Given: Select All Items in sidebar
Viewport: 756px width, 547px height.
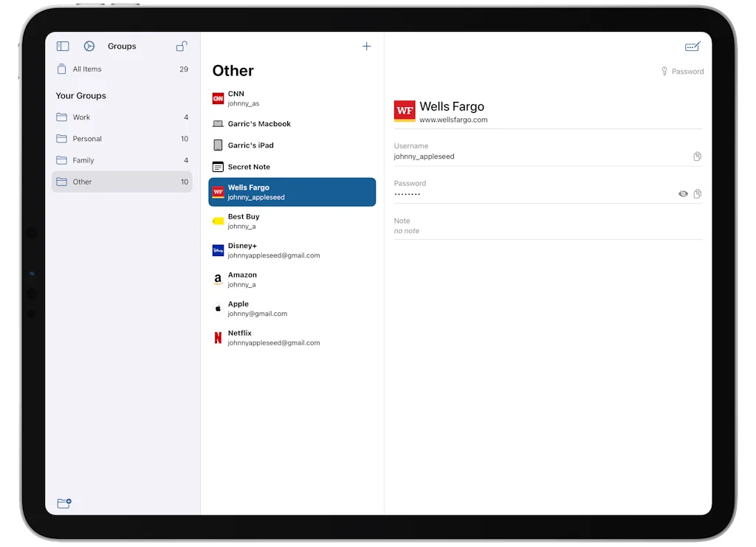Looking at the screenshot, I should coord(87,69).
